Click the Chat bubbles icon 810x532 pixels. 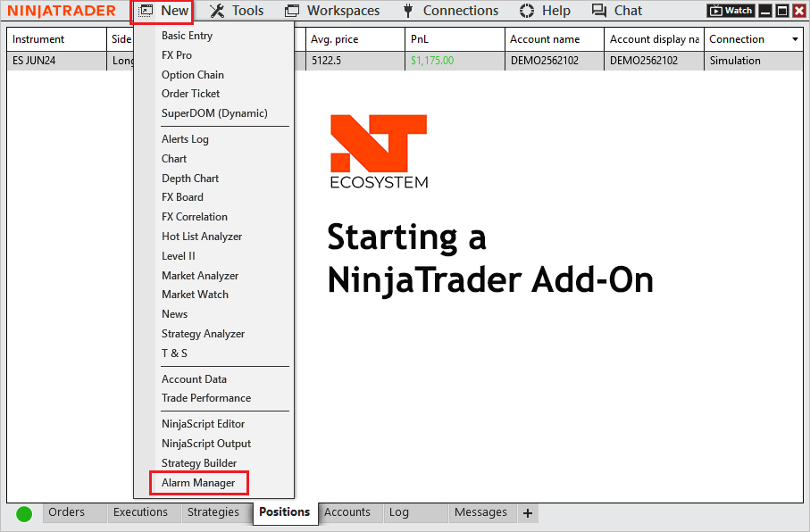pyautogui.click(x=599, y=11)
